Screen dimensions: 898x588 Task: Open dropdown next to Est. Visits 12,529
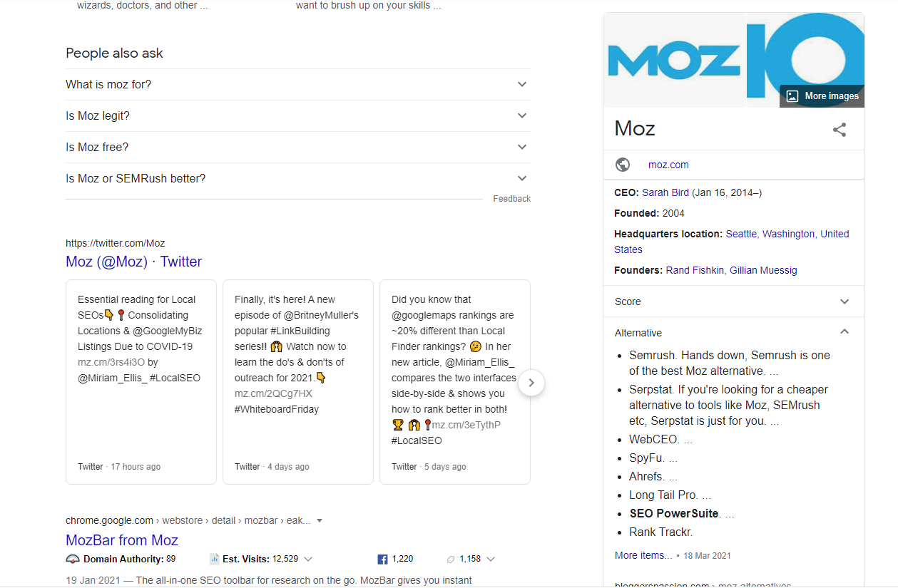(x=307, y=559)
